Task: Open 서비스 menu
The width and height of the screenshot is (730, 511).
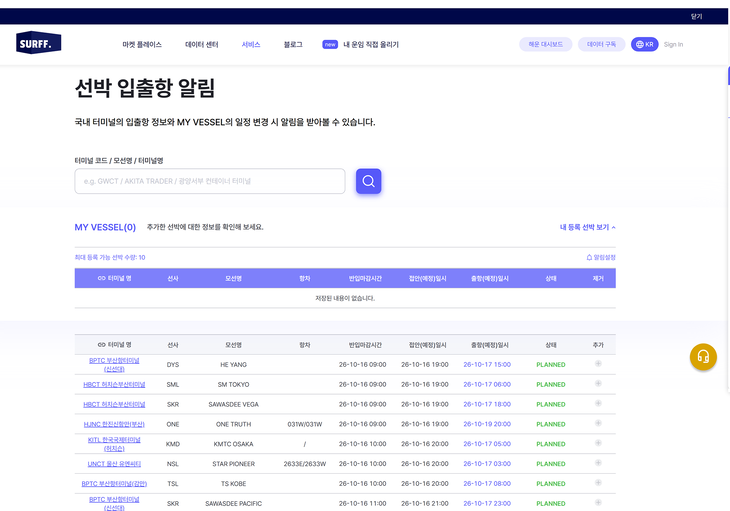Action: [x=251, y=45]
